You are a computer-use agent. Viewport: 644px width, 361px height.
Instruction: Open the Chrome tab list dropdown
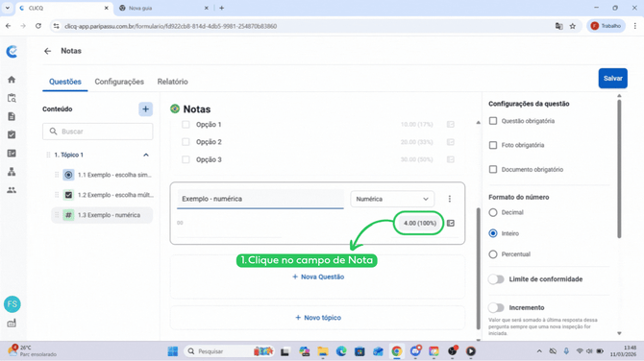pos(8,8)
